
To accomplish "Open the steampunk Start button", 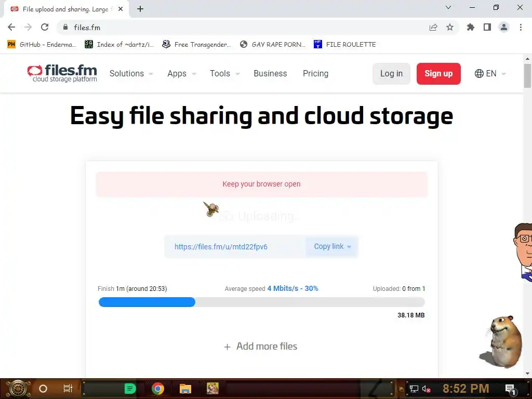I will click(18, 389).
